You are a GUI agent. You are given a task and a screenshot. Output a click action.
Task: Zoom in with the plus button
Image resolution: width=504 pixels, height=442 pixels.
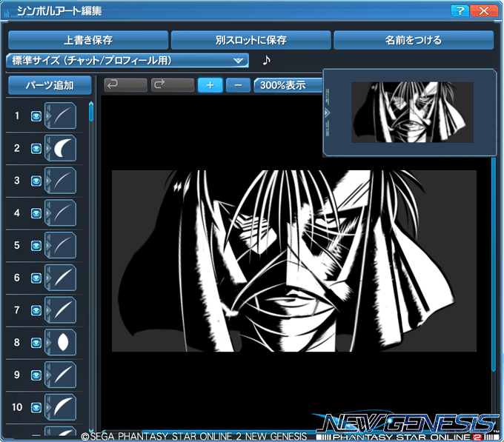click(x=210, y=85)
